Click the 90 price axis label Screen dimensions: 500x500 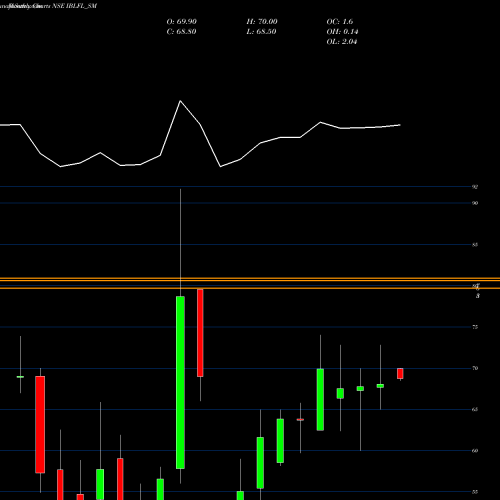click(475, 203)
